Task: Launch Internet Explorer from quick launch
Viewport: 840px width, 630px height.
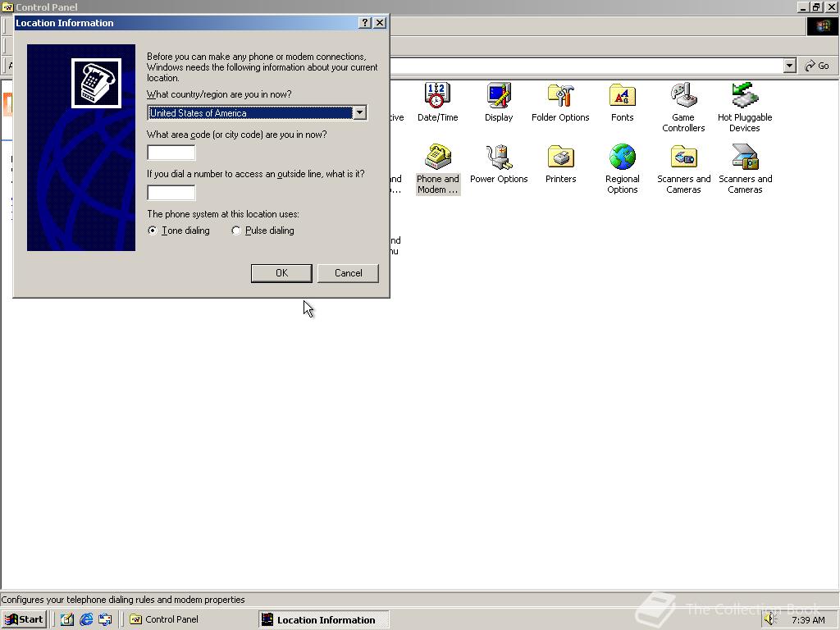Action: click(x=86, y=619)
